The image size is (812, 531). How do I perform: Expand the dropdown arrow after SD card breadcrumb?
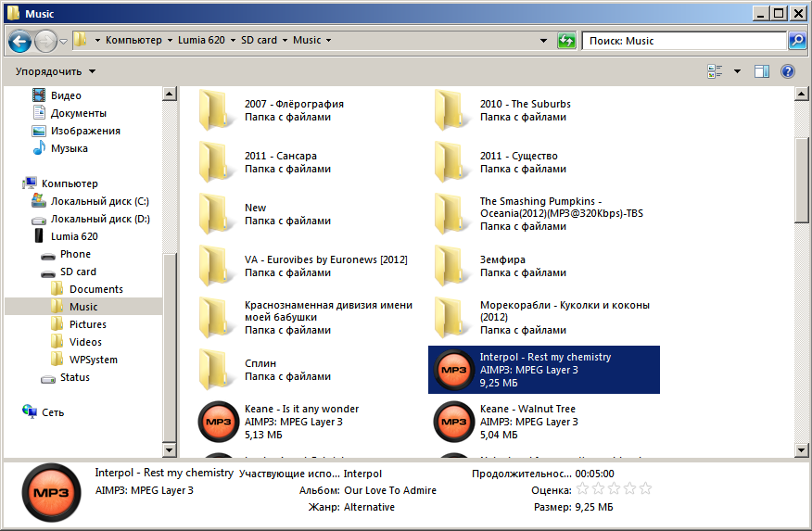pyautogui.click(x=285, y=41)
